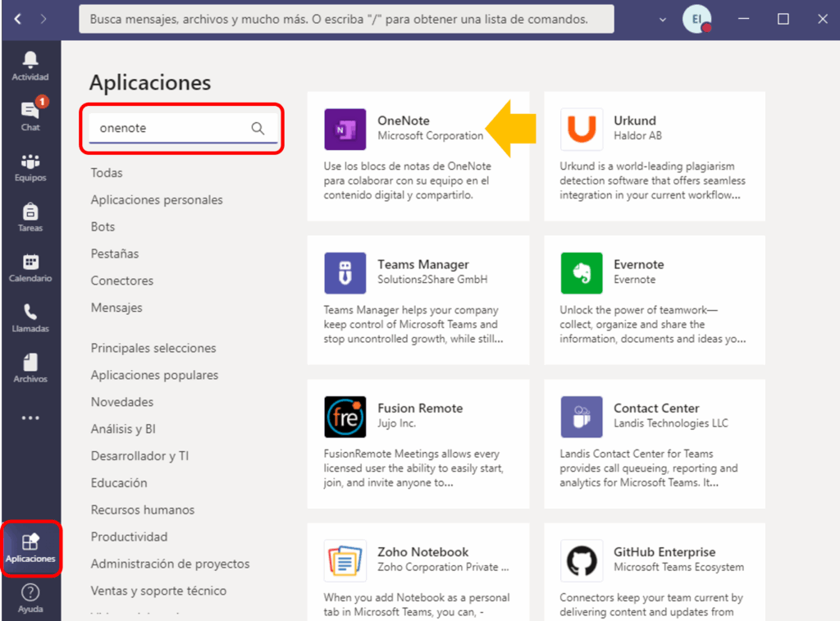This screenshot has width=840, height=621.
Task: Open the OneNote app card
Action: [x=418, y=156]
